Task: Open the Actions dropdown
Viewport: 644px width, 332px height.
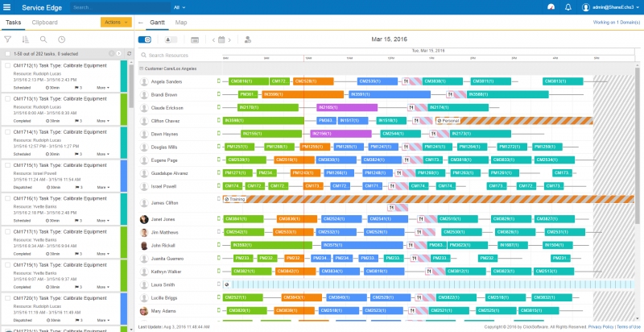Action: click(x=116, y=23)
